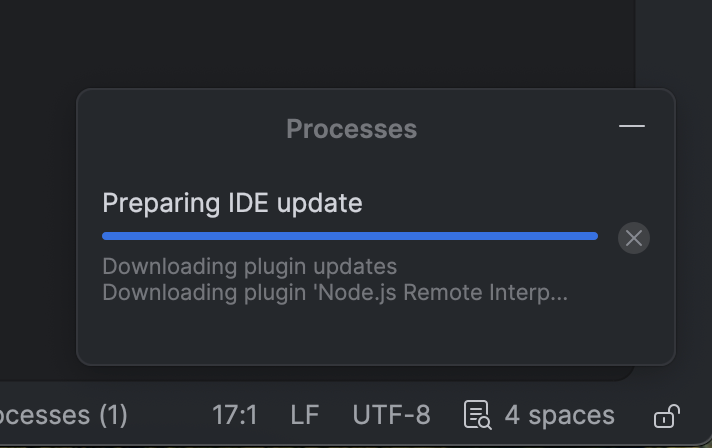The height and width of the screenshot is (448, 712).
Task: Select the Processes popup title
Action: [x=351, y=129]
